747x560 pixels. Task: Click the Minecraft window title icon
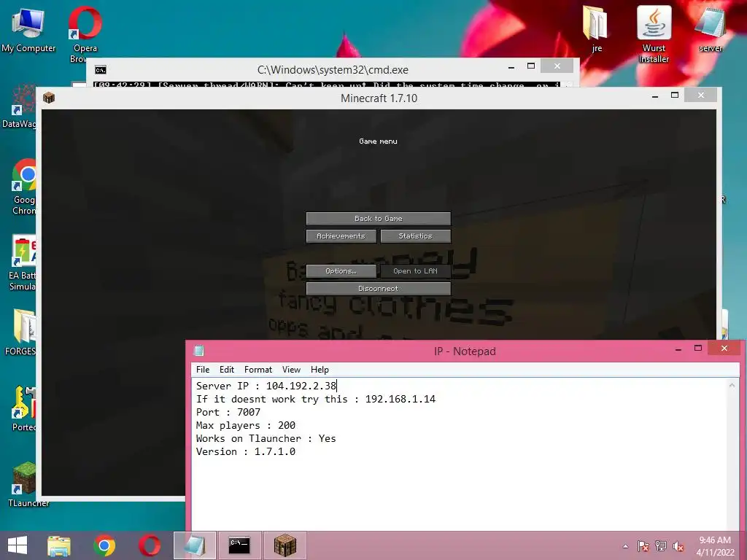[x=49, y=98]
